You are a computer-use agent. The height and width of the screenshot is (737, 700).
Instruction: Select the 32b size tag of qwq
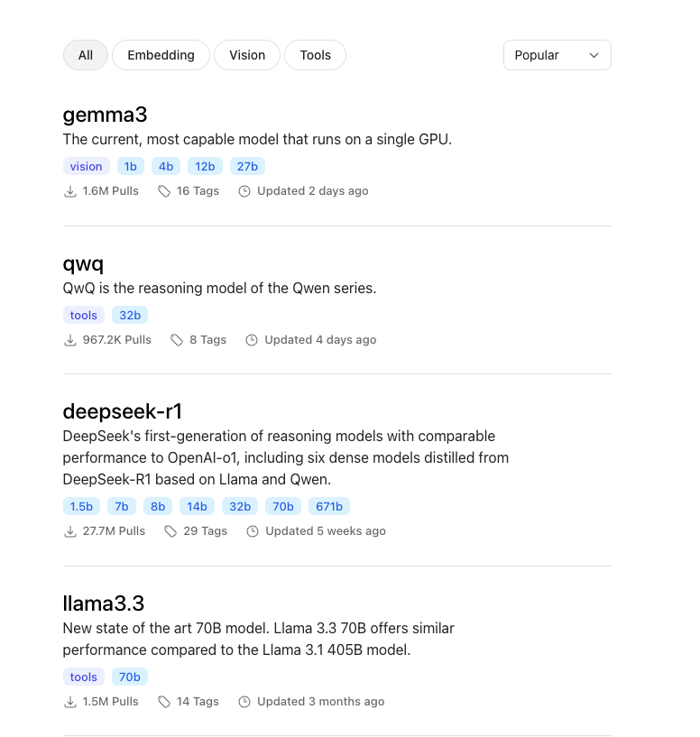(x=130, y=315)
